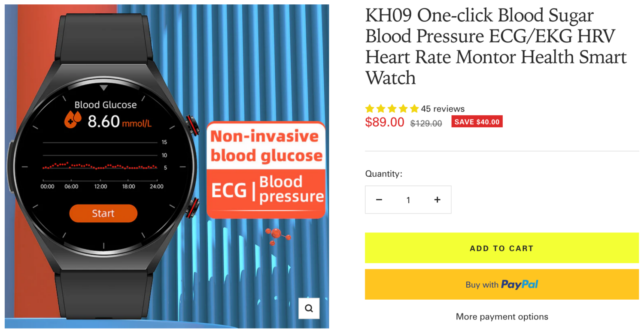The width and height of the screenshot is (644, 334).
Task: Click the PayPal logo in the payment button
Action: point(519,284)
